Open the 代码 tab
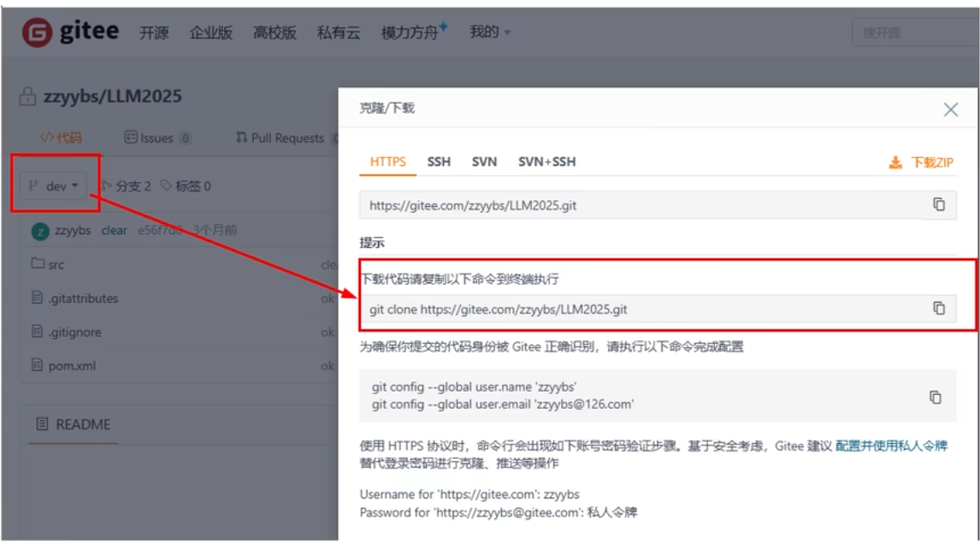The height and width of the screenshot is (542, 980). pyautogui.click(x=62, y=138)
